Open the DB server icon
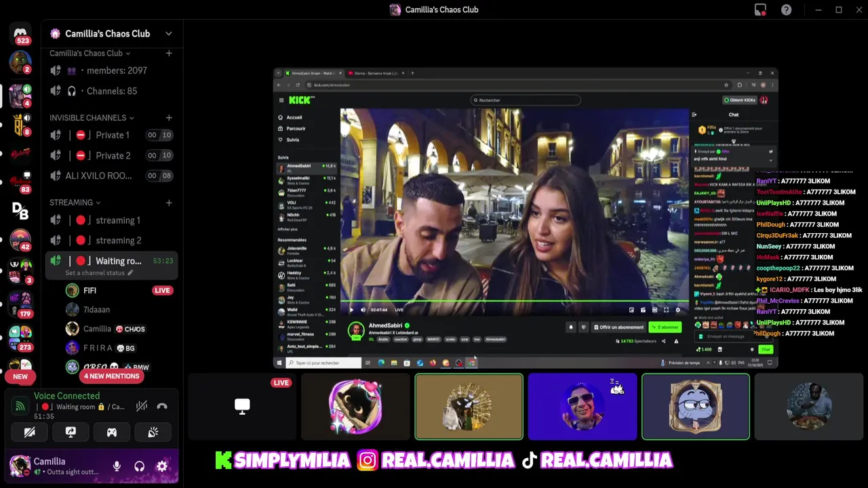The width and height of the screenshot is (868, 488). (x=20, y=211)
